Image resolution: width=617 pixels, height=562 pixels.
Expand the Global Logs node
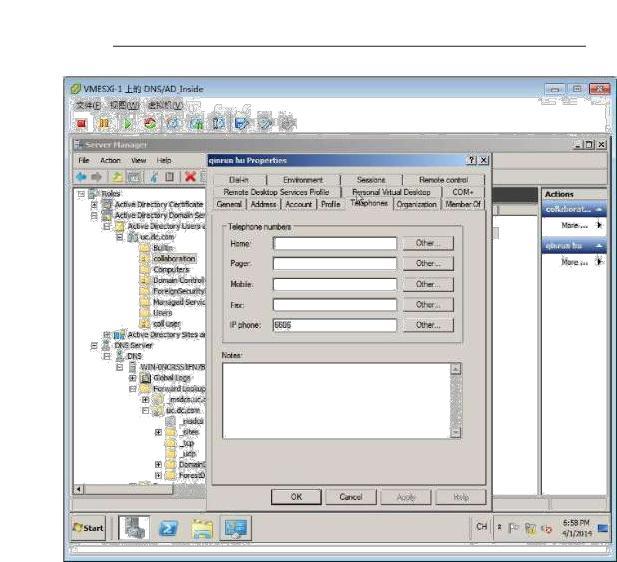pos(133,378)
